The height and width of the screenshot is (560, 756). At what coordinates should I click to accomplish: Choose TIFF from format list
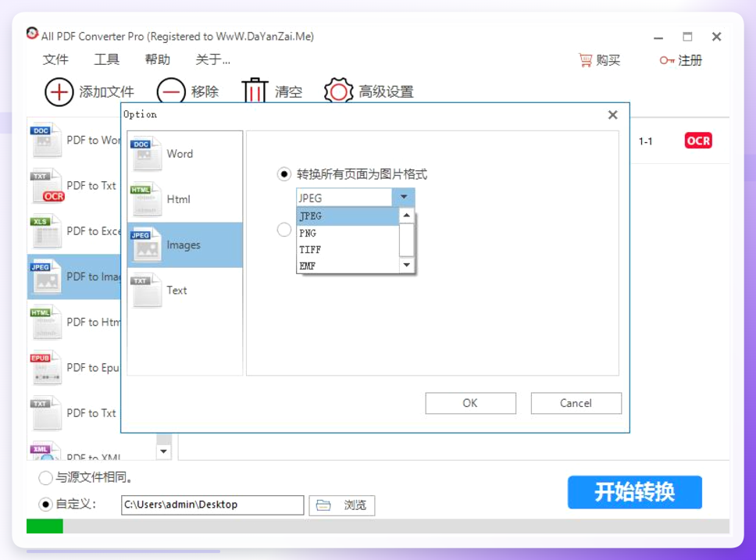coord(348,250)
